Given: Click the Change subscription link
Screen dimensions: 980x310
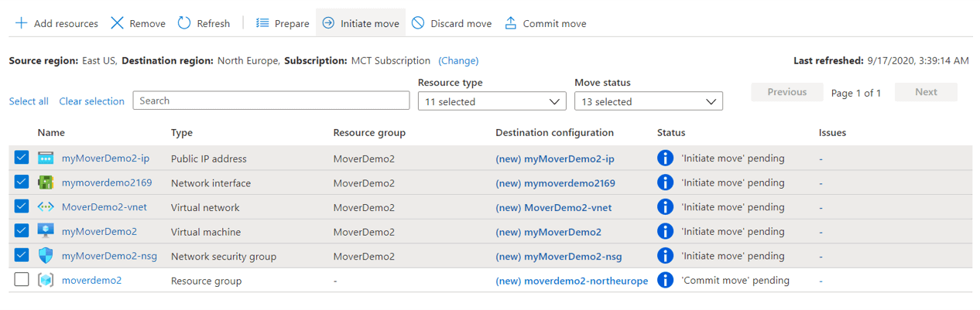Looking at the screenshot, I should point(458,60).
